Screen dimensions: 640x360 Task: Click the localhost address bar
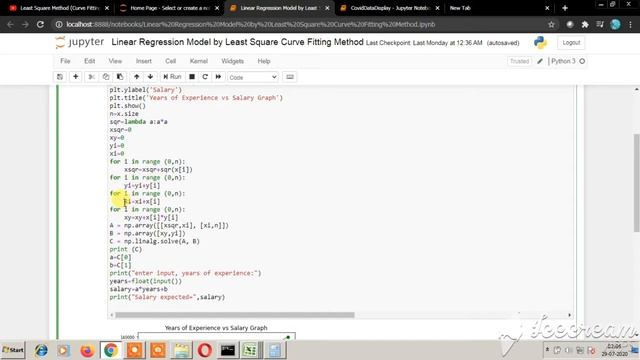pyautogui.click(x=300, y=24)
